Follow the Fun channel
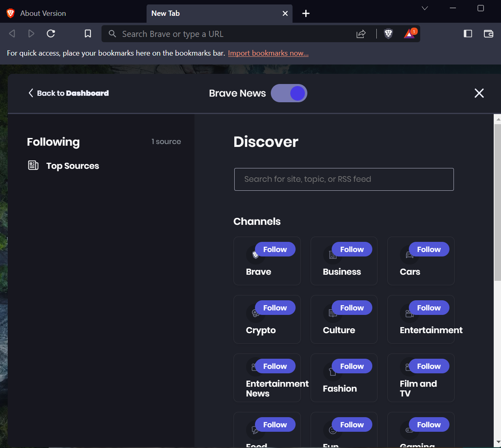This screenshot has width=501, height=448. pyautogui.click(x=352, y=424)
